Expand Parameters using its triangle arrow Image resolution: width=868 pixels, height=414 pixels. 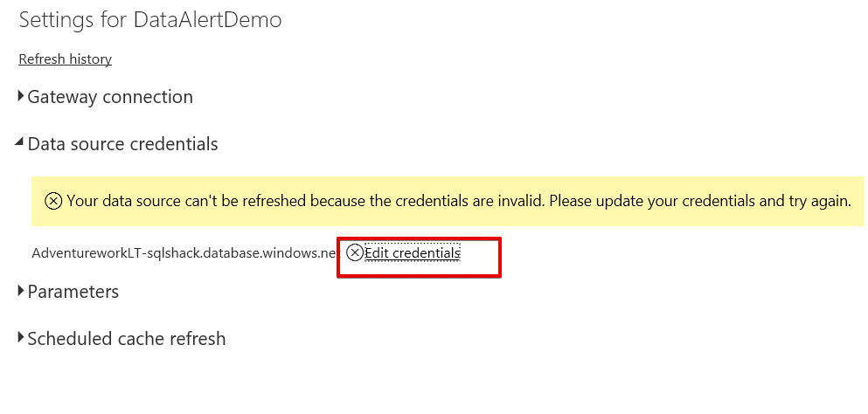(x=21, y=291)
